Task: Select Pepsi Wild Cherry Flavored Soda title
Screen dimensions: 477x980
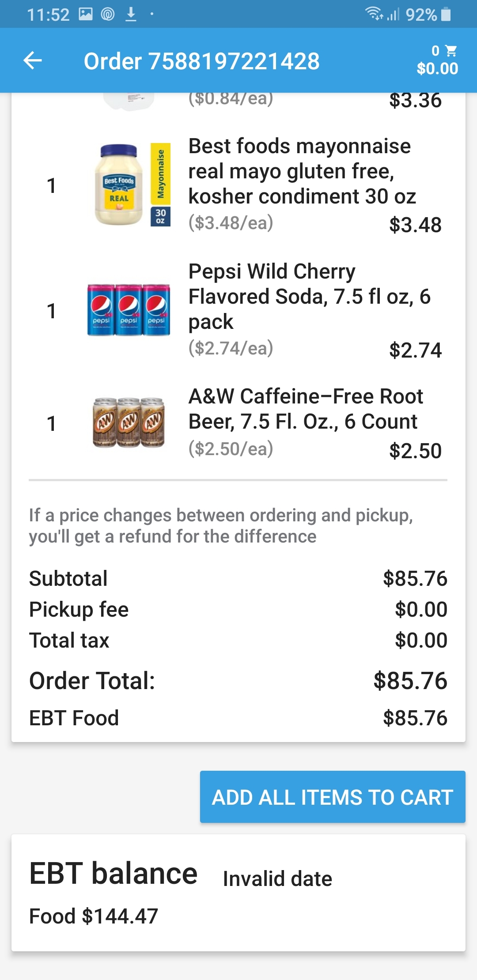Action: click(x=309, y=297)
